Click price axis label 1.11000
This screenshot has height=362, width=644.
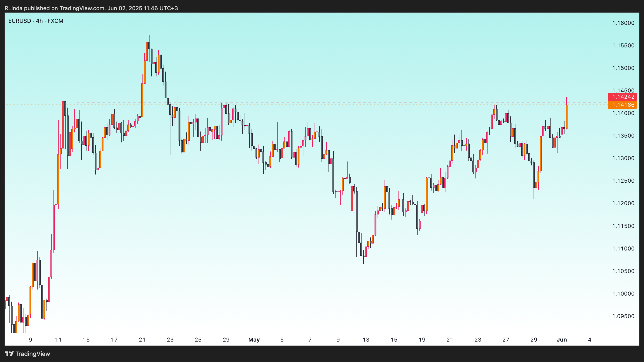pyautogui.click(x=623, y=249)
